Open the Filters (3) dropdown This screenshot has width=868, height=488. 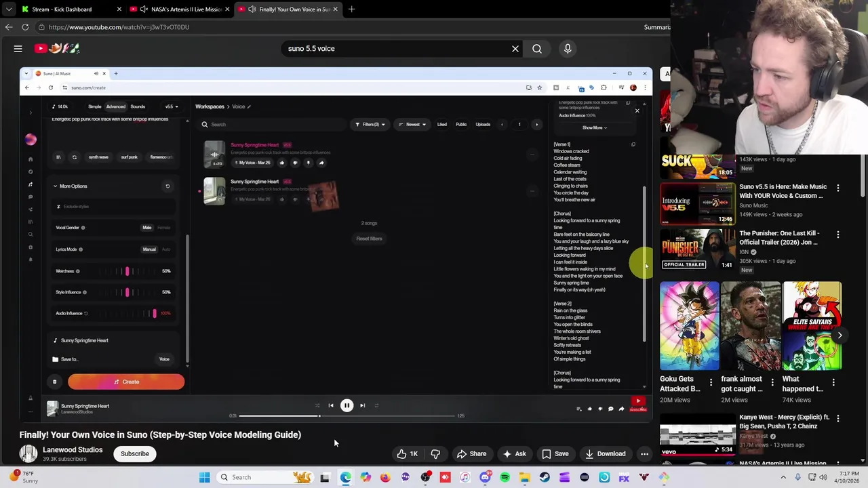click(x=370, y=125)
